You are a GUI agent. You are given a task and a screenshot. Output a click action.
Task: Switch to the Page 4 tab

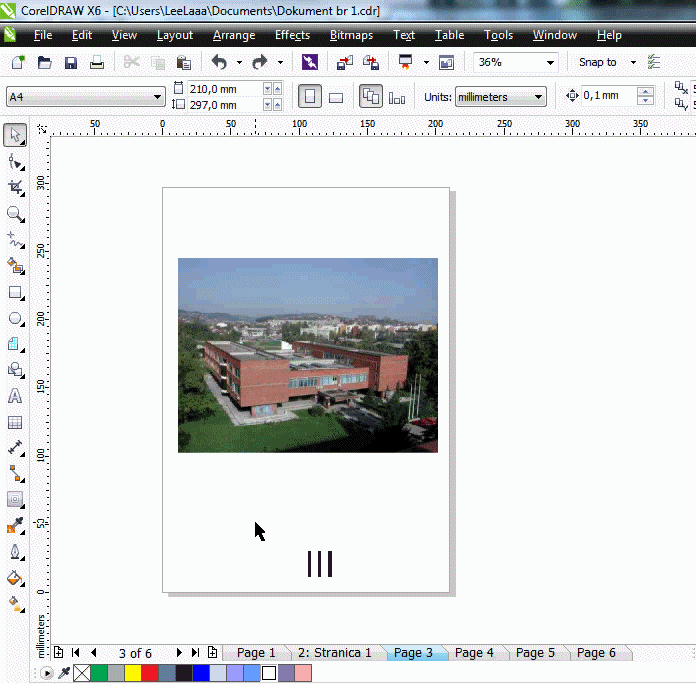[474, 653]
